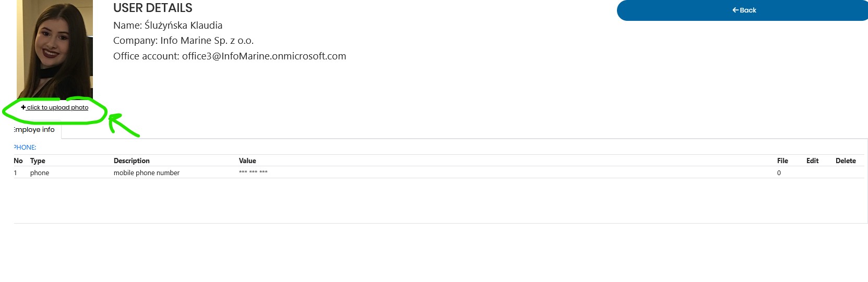Select the masked phone value *** *** ***
Viewport: 868px width, 282px height.
click(253, 172)
